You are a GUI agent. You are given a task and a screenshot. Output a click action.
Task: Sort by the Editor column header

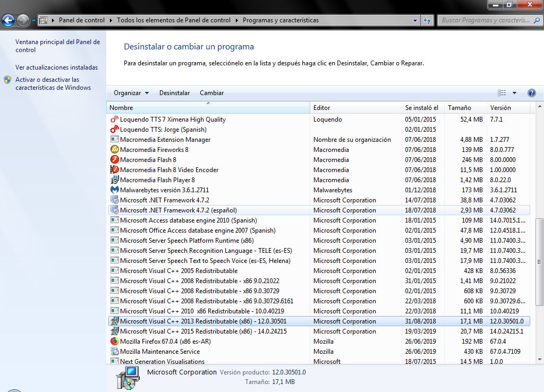pos(355,107)
